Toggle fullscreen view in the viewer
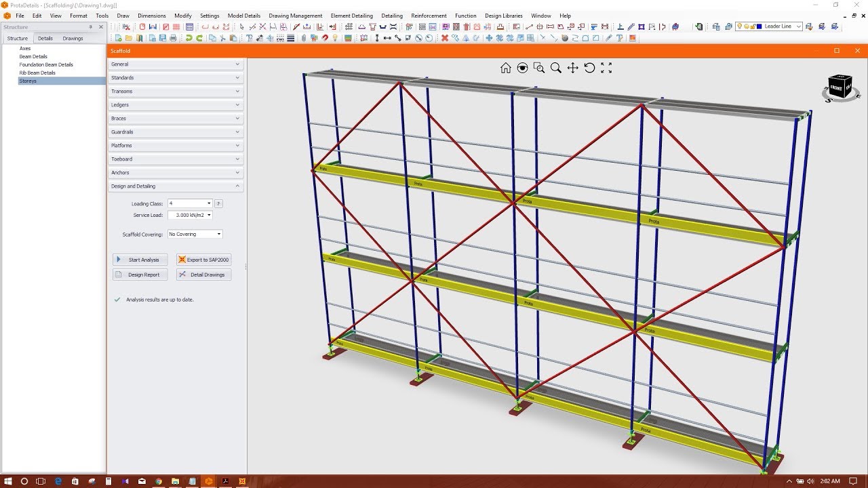Viewport: 868px width, 488px height. 606,68
